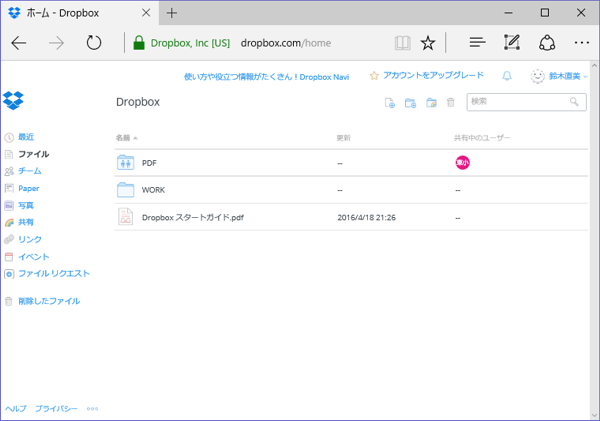Click the green security lock icon
Viewport: 600px width, 421px height.
tap(139, 42)
